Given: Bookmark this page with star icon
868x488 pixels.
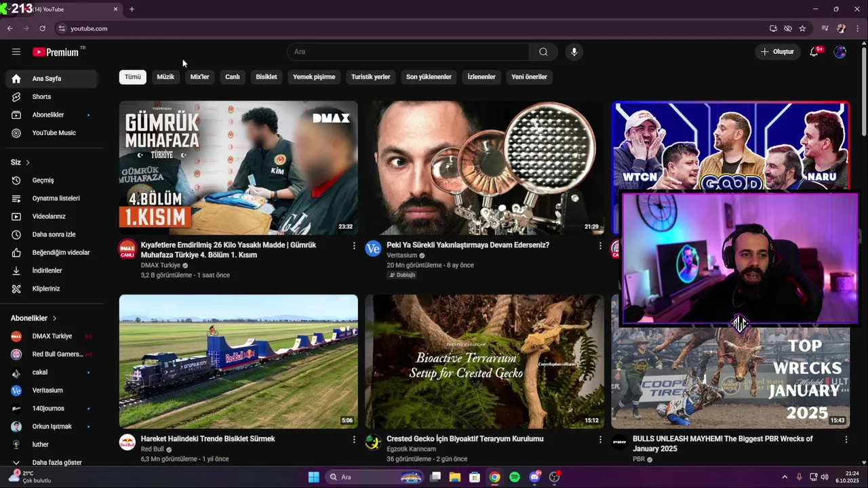Looking at the screenshot, I should pos(802,28).
